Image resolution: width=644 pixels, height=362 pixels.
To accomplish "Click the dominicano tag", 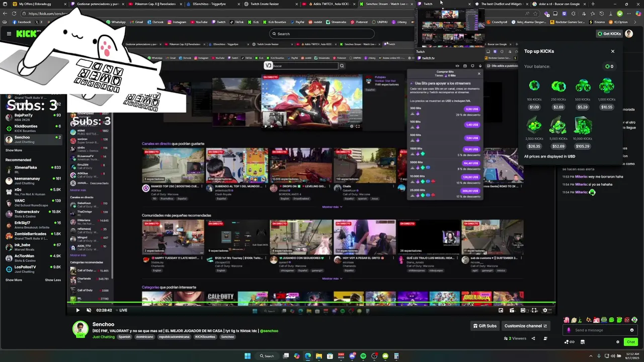I will pyautogui.click(x=144, y=337).
